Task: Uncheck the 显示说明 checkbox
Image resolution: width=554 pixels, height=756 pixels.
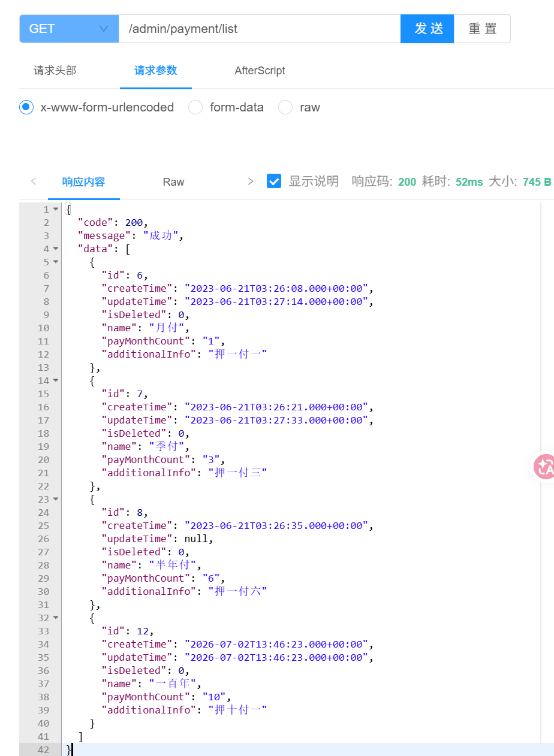Action: (x=274, y=182)
